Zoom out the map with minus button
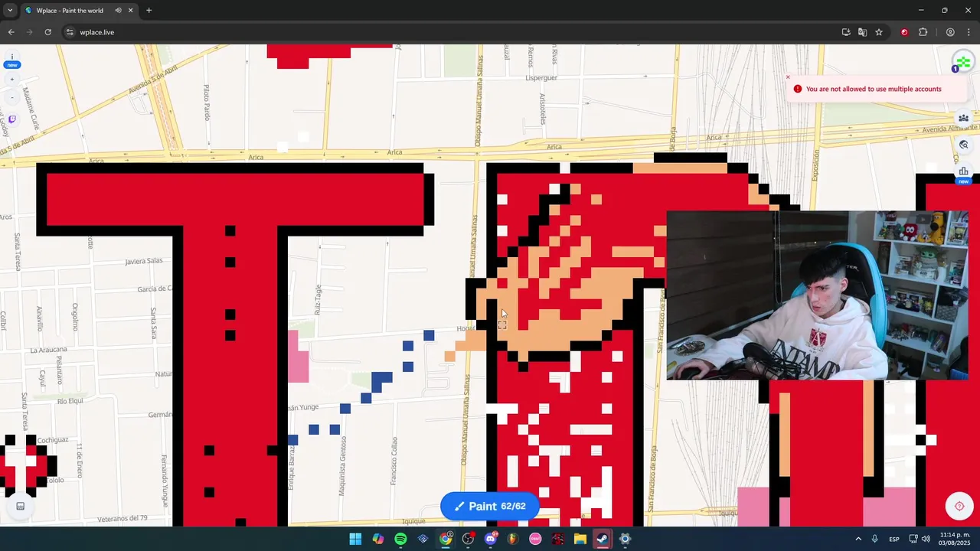The width and height of the screenshot is (980, 551). [x=11, y=98]
